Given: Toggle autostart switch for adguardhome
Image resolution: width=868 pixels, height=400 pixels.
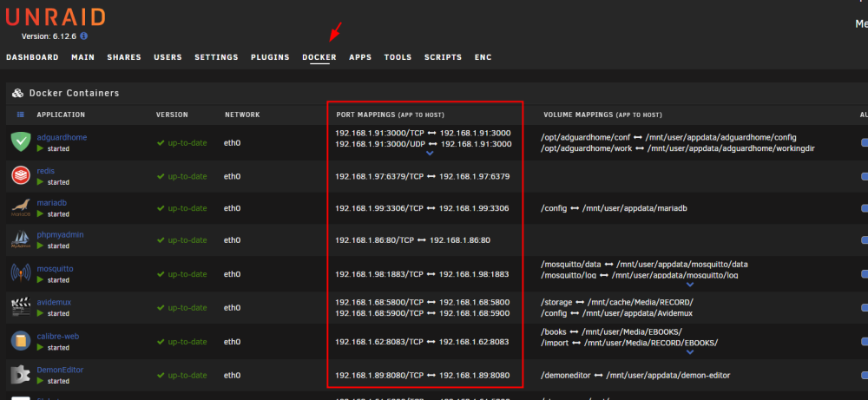Looking at the screenshot, I should point(865,142).
